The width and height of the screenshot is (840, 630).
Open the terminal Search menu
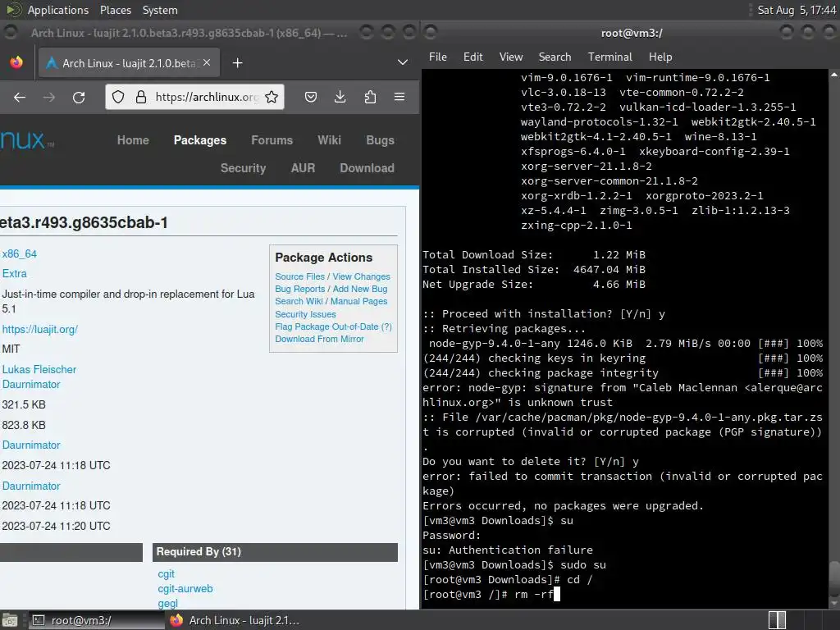click(x=555, y=57)
